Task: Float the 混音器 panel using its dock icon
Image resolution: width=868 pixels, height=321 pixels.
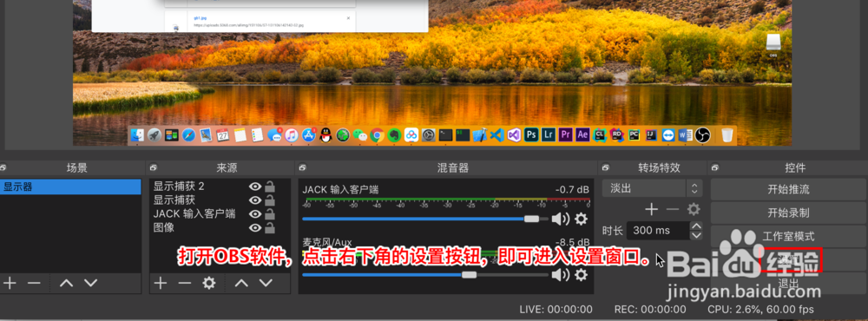Action: click(302, 167)
